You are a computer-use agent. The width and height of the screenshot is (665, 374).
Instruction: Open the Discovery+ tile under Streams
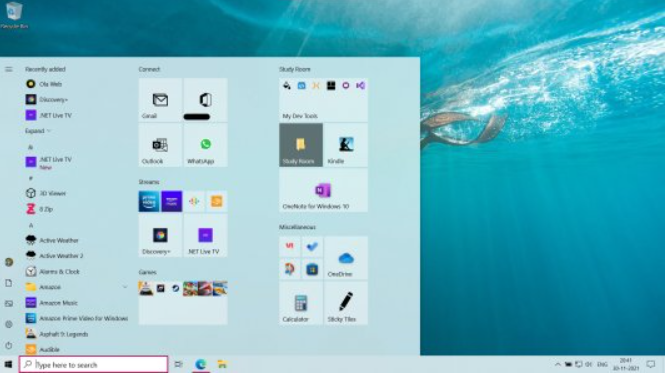pyautogui.click(x=160, y=235)
